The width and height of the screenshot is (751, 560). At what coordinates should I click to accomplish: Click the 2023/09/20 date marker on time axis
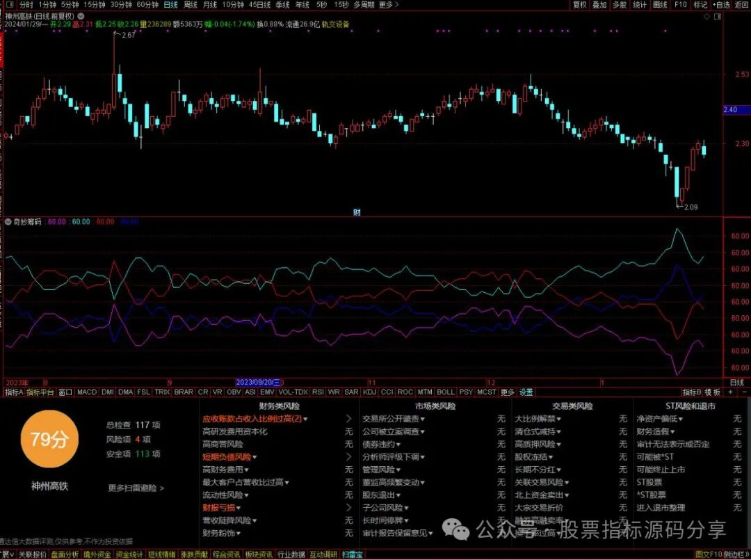click(258, 383)
